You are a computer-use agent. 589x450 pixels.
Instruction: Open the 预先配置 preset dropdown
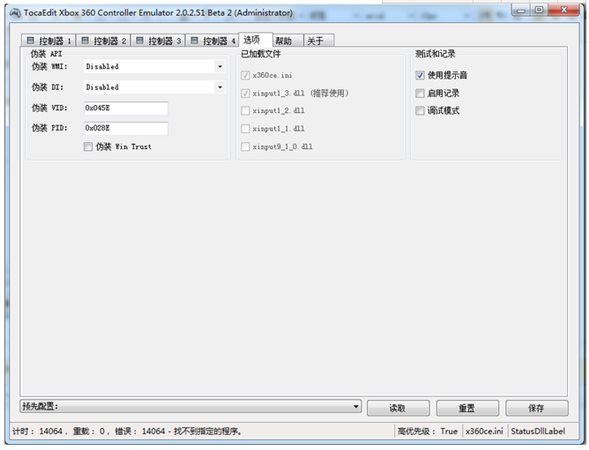point(190,406)
